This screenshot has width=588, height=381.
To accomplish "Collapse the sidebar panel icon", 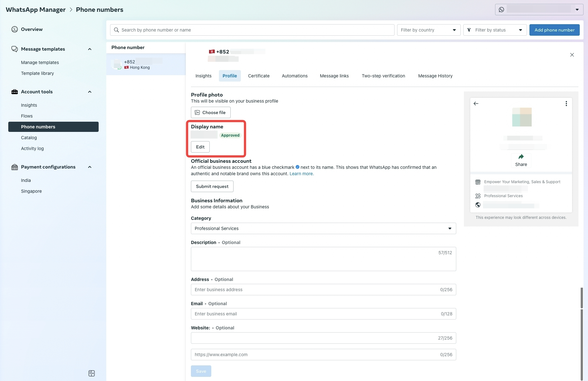I will coord(92,373).
